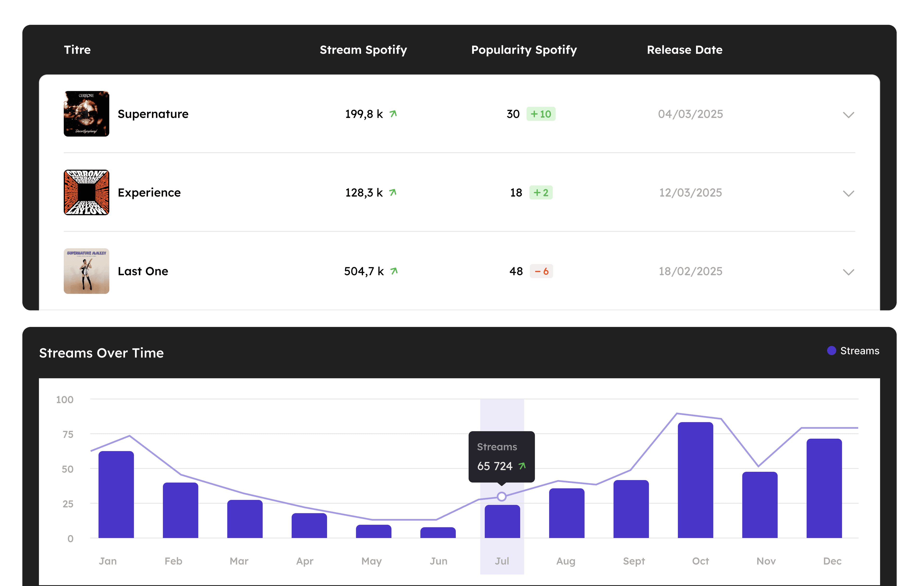Click green up arrow next to 128,3 k
Screen dimensions: 924x586
393,192
